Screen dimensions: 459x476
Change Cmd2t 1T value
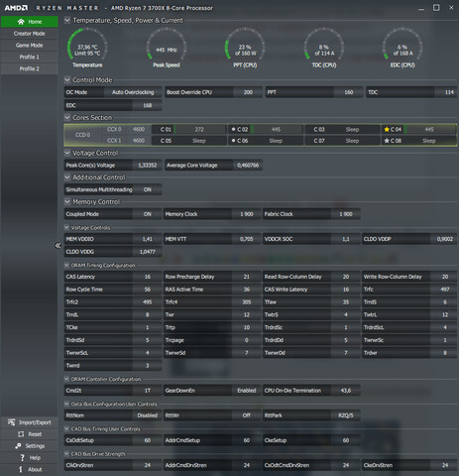pos(148,391)
